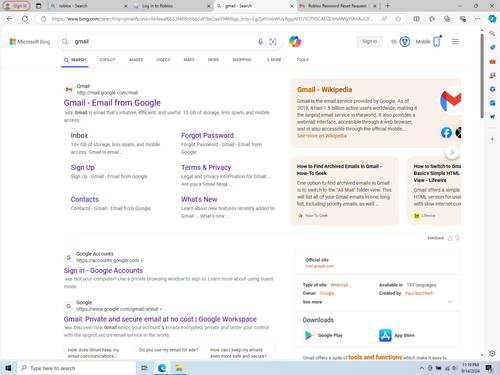
Task: Open the voice search microphone
Action: click(x=260, y=41)
